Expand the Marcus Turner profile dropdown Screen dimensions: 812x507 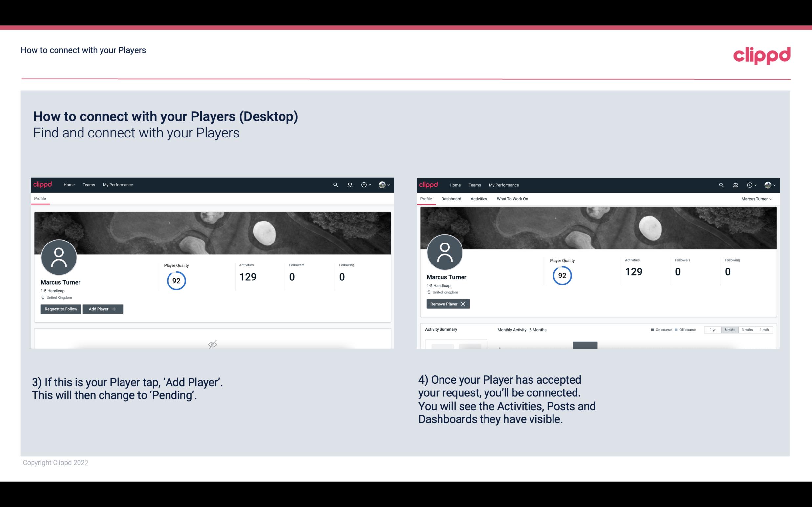756,199
